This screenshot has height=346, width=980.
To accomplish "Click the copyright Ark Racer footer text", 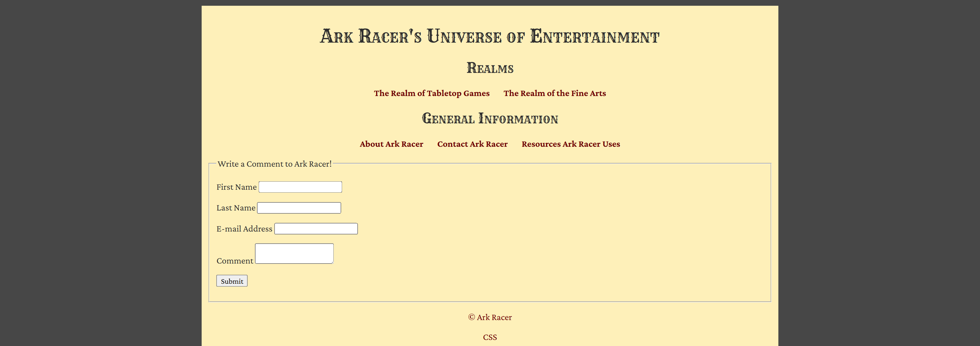I will pos(490,317).
